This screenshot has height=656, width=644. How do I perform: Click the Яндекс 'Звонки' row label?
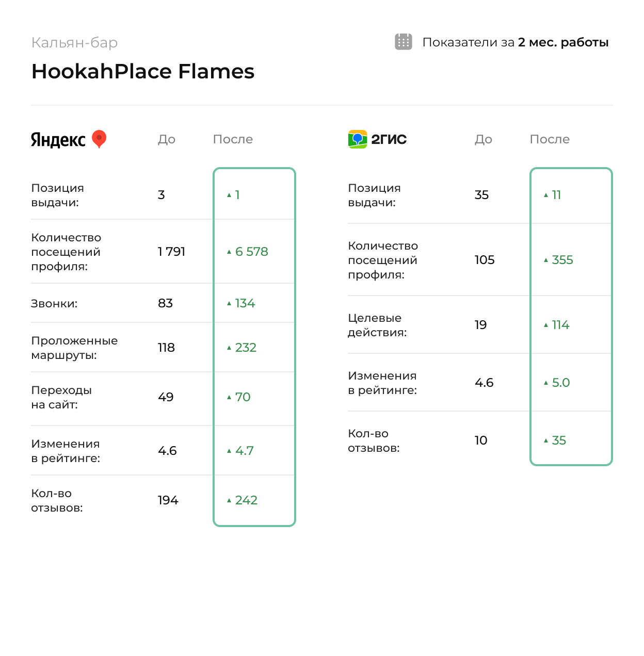[x=54, y=304]
